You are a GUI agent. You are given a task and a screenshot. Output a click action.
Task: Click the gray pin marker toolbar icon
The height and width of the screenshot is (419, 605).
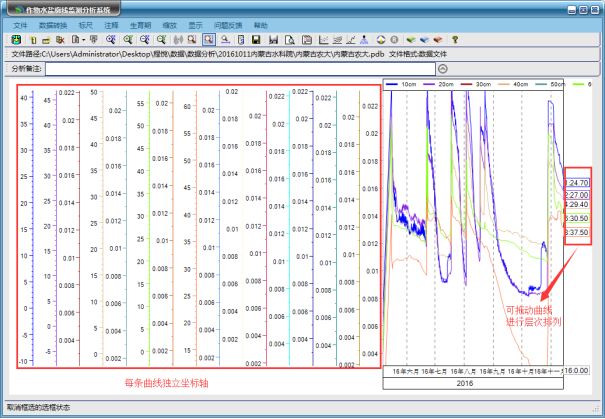[x=94, y=39]
